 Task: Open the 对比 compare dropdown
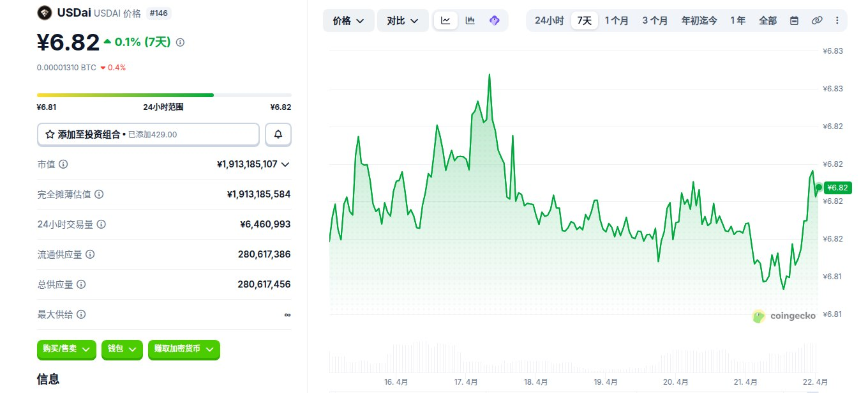point(403,20)
